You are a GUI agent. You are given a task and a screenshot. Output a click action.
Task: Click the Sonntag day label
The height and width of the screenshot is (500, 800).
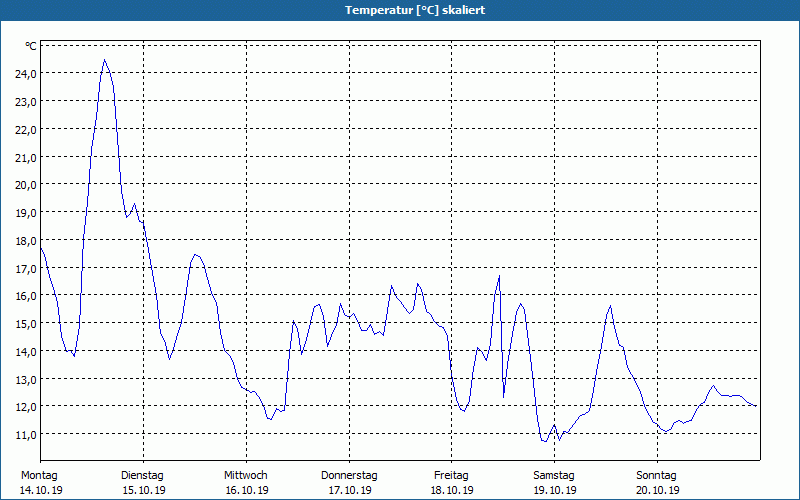657,475
